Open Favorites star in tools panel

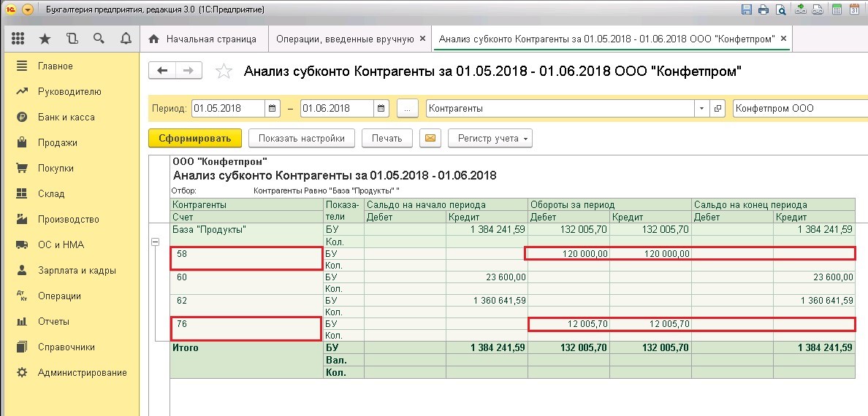pos(45,39)
